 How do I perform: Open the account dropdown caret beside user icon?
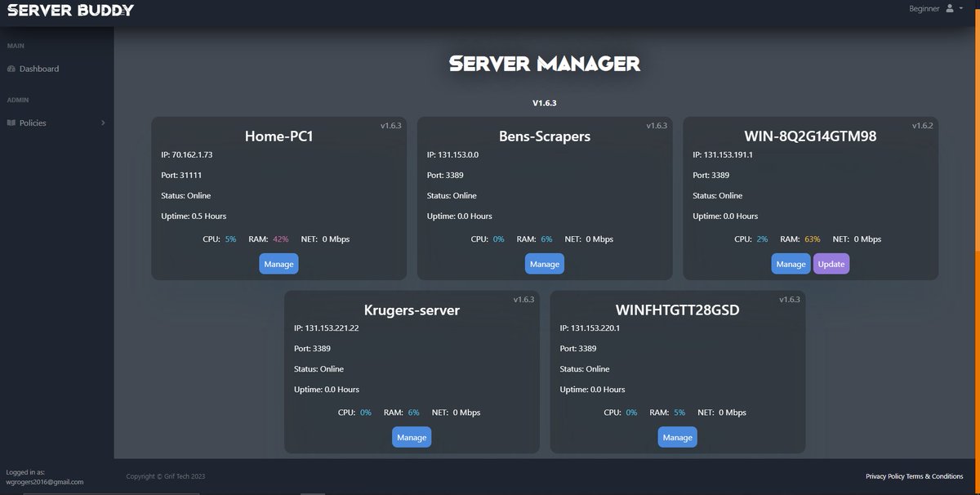960,8
